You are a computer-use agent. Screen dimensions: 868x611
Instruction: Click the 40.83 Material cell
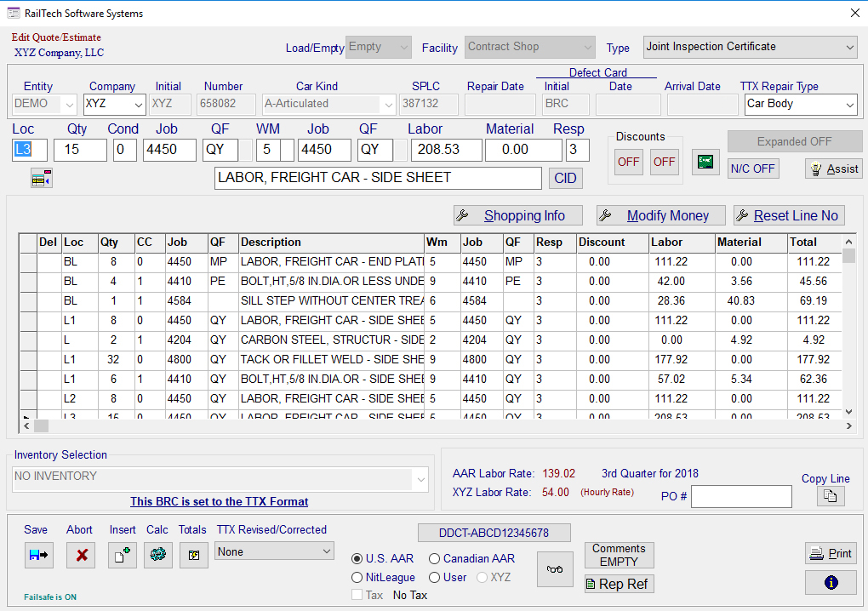[x=751, y=301]
